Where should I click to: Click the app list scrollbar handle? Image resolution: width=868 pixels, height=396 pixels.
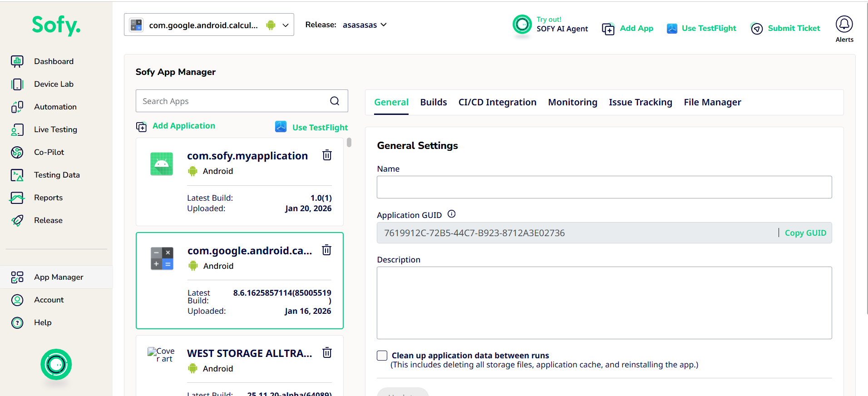pyautogui.click(x=349, y=143)
